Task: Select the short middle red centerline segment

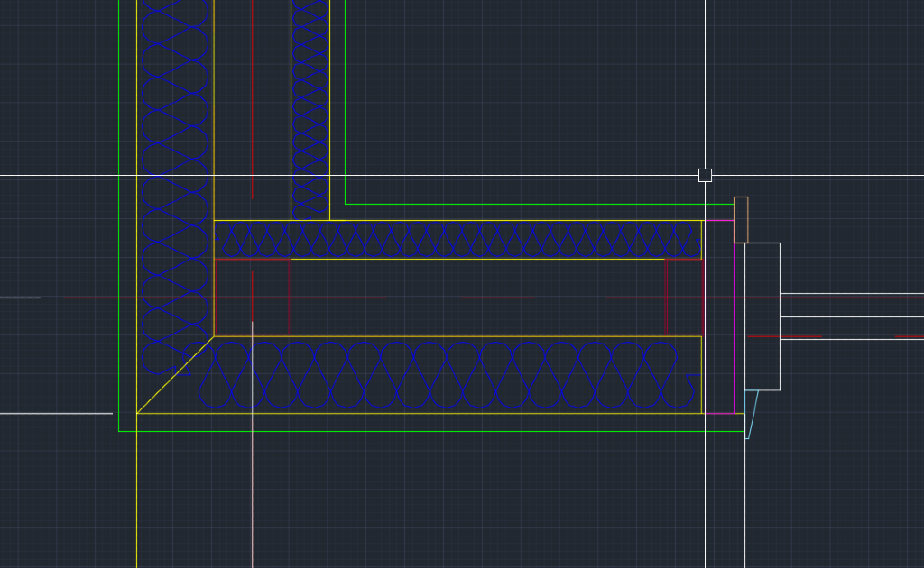Action: (496, 298)
